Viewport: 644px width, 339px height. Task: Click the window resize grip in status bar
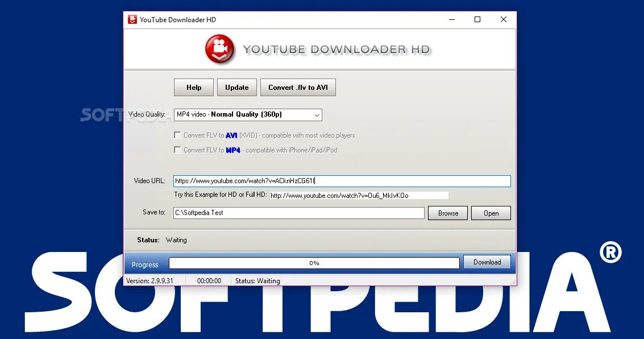coord(513,282)
